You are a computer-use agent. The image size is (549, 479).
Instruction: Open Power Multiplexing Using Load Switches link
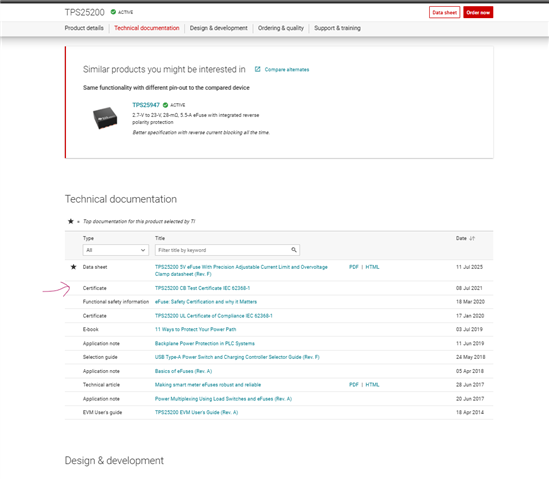pyautogui.click(x=223, y=399)
